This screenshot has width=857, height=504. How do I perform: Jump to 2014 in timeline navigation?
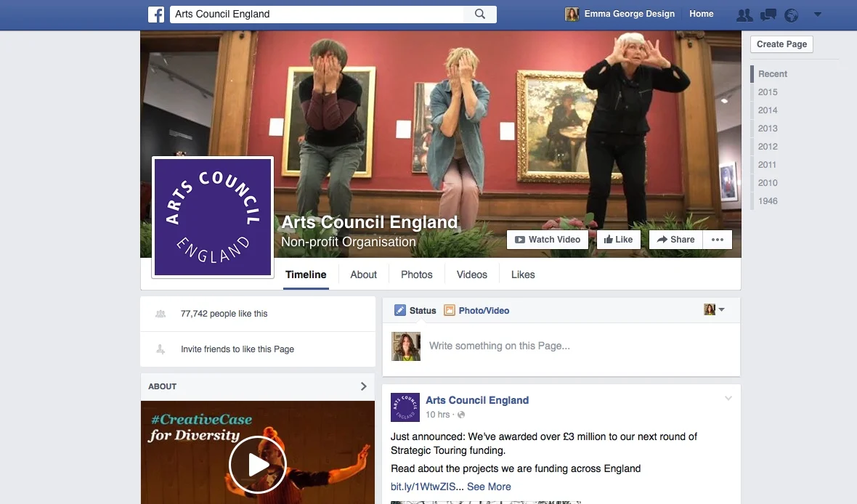[768, 110]
